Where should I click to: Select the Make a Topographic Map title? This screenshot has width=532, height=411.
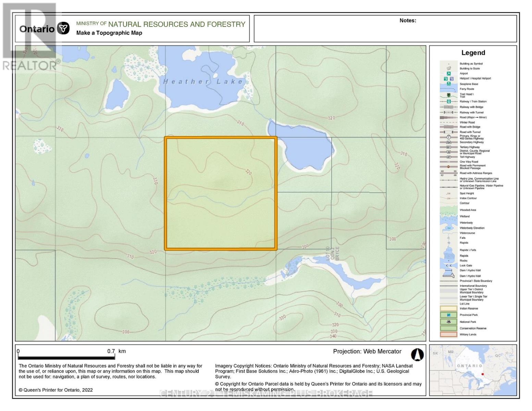click(109, 33)
